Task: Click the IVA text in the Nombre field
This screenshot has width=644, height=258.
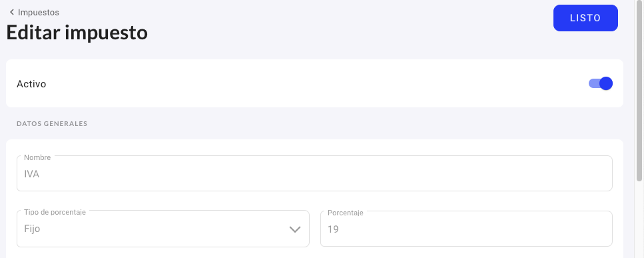Action: point(31,174)
